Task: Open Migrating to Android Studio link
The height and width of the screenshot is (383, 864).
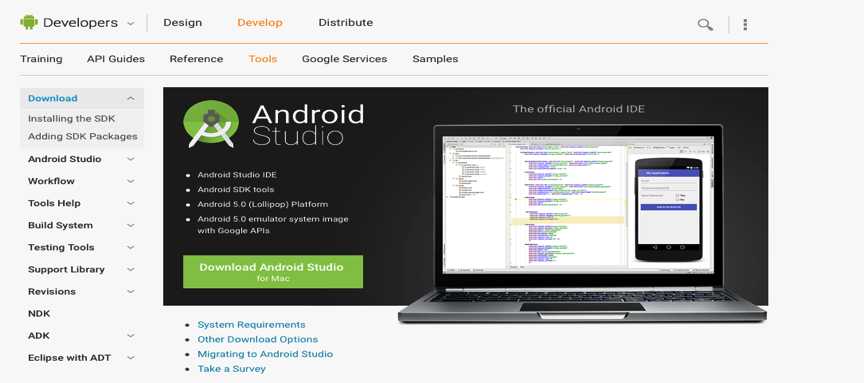Action: tap(265, 354)
